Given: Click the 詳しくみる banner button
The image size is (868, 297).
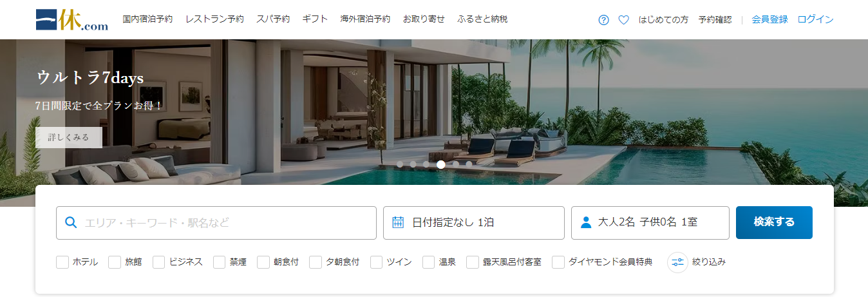Looking at the screenshot, I should pos(69,137).
